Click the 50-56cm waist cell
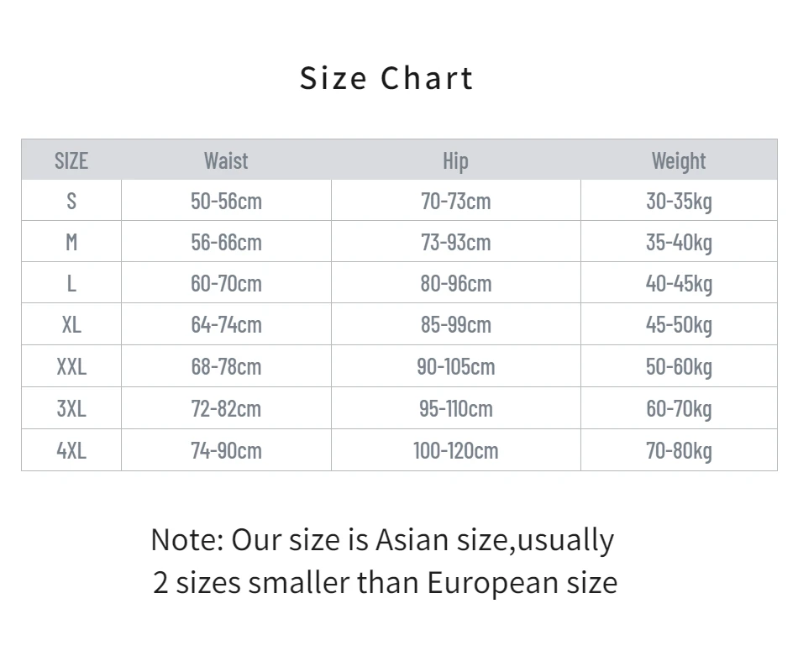Screen dimensions: 798x672 [226, 202]
